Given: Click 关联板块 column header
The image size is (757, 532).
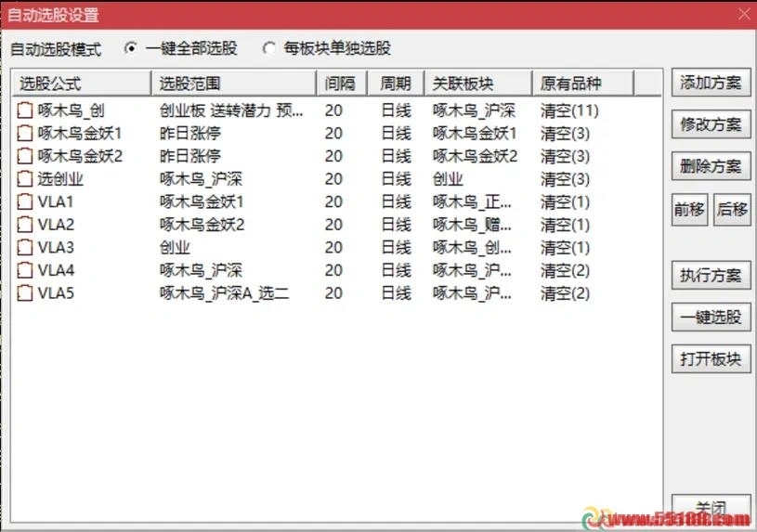Looking at the screenshot, I should (478, 84).
